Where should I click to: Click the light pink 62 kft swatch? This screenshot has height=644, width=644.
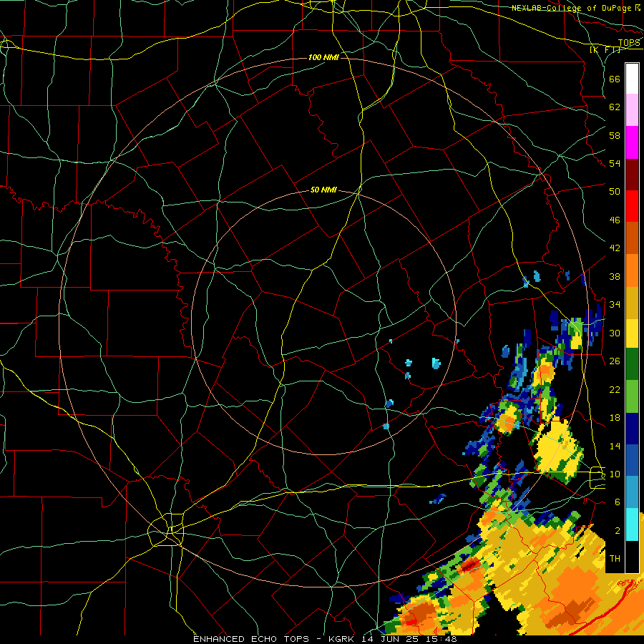632,110
